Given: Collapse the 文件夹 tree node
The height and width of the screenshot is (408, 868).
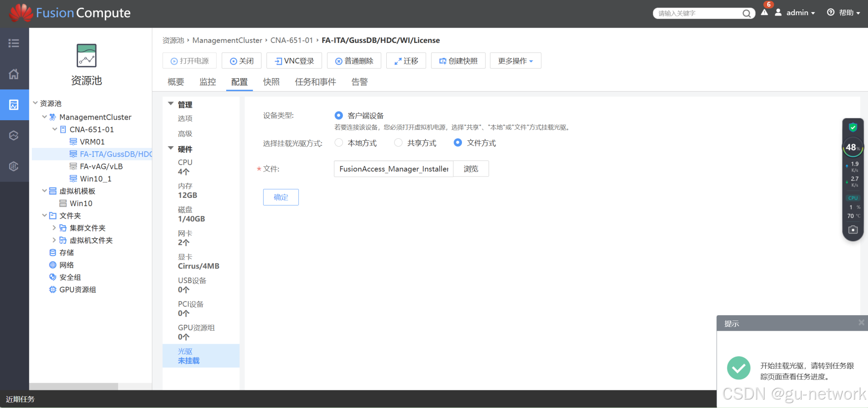Looking at the screenshot, I should tap(45, 215).
